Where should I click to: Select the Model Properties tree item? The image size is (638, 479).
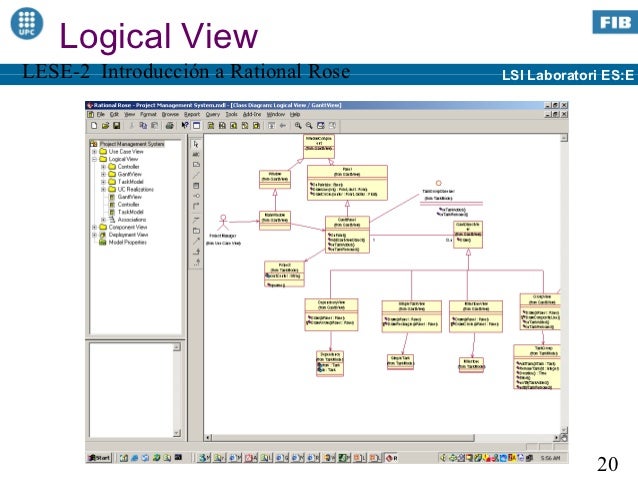[127, 243]
